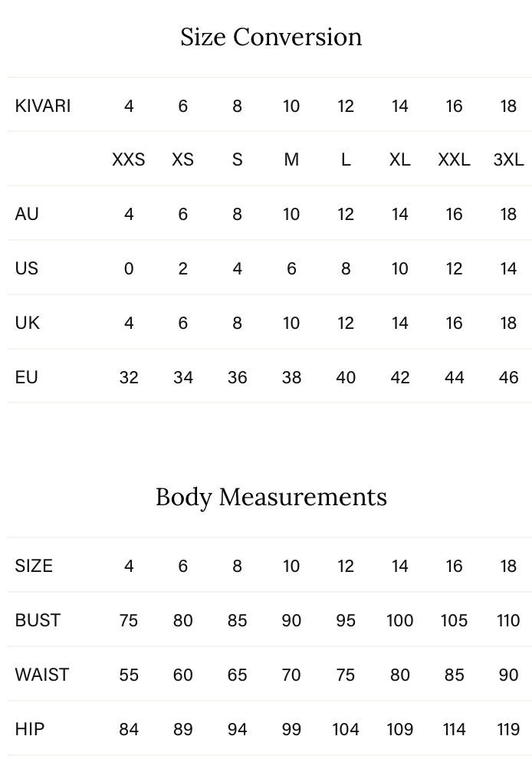Click the XXS size label
This screenshot has width=532, height=759.
(x=128, y=159)
